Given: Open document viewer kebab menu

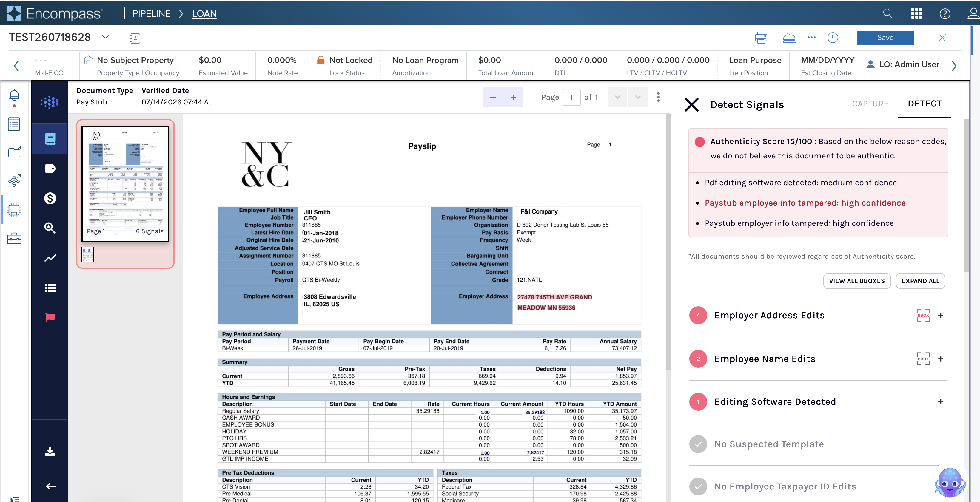Looking at the screenshot, I should (x=658, y=97).
